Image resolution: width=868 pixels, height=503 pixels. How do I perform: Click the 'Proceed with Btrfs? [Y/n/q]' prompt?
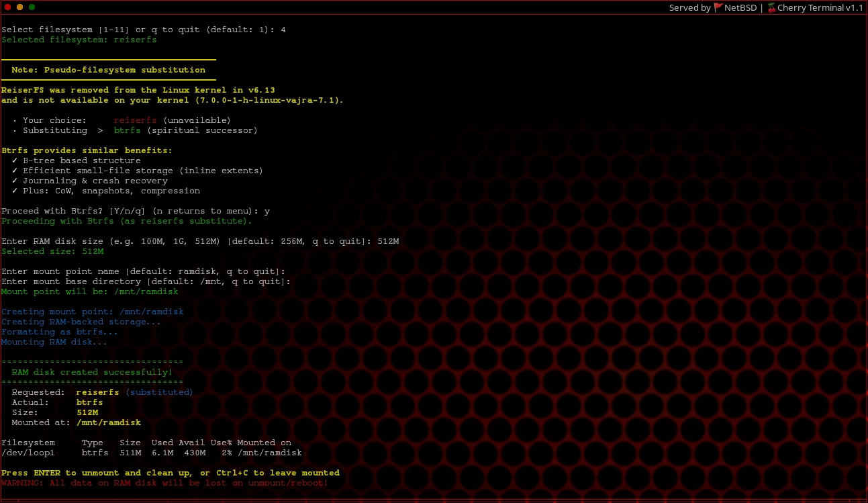136,211
